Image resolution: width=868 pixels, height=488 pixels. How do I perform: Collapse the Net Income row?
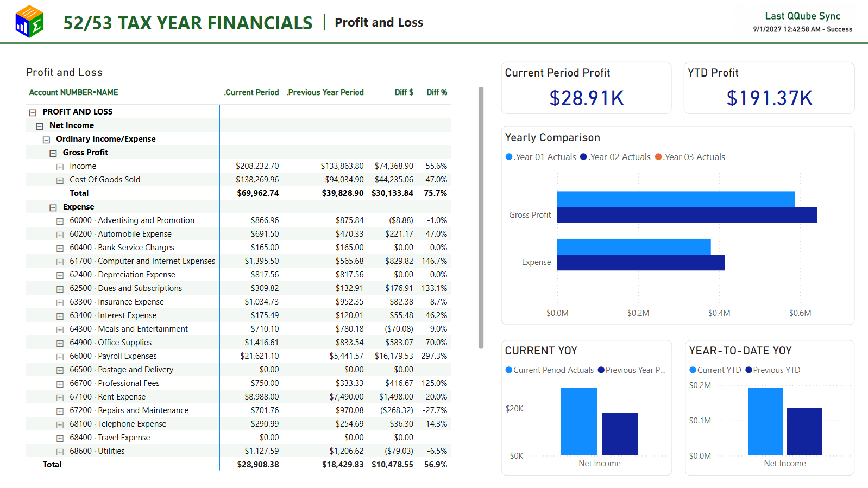pyautogui.click(x=39, y=126)
